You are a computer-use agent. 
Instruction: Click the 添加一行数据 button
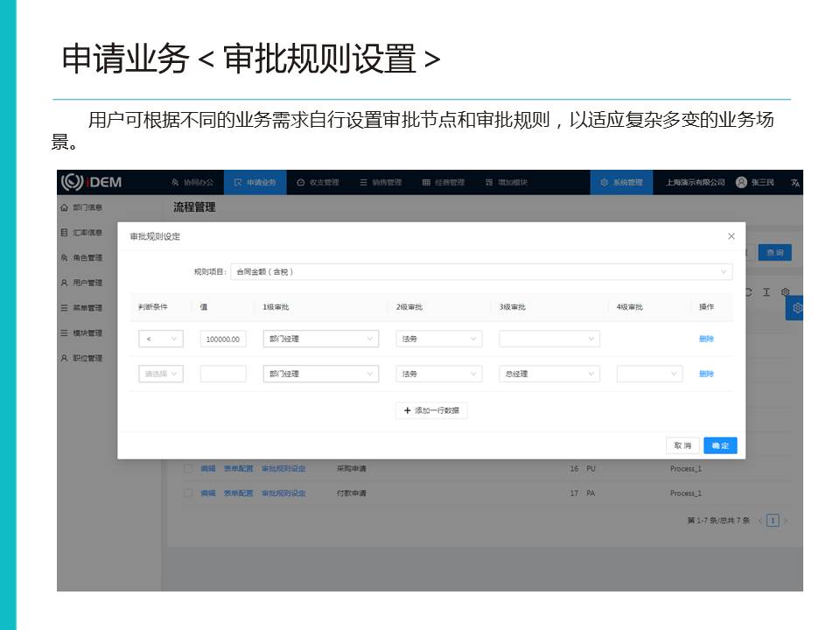pos(431,410)
